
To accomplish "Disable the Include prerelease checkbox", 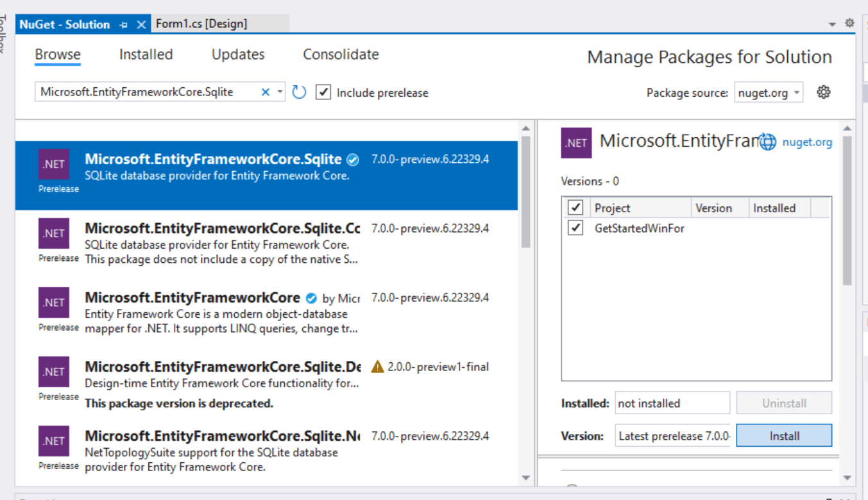I will point(323,92).
